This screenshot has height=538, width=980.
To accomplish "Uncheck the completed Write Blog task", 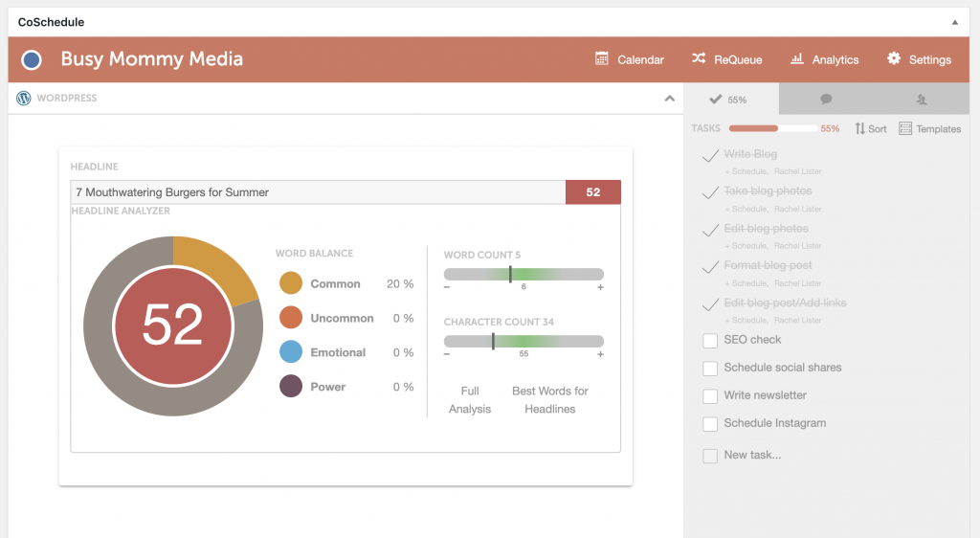I will point(710,155).
